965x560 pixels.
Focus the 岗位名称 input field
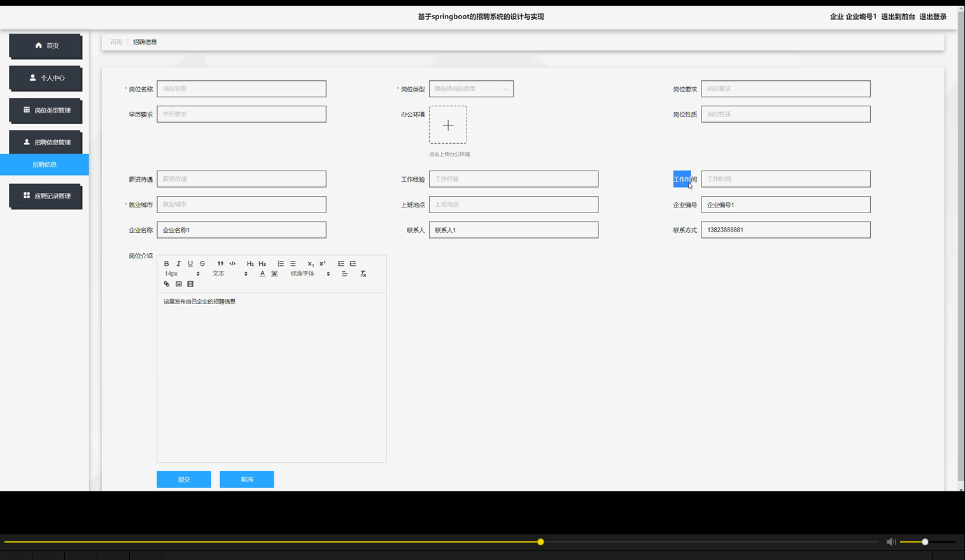point(241,89)
